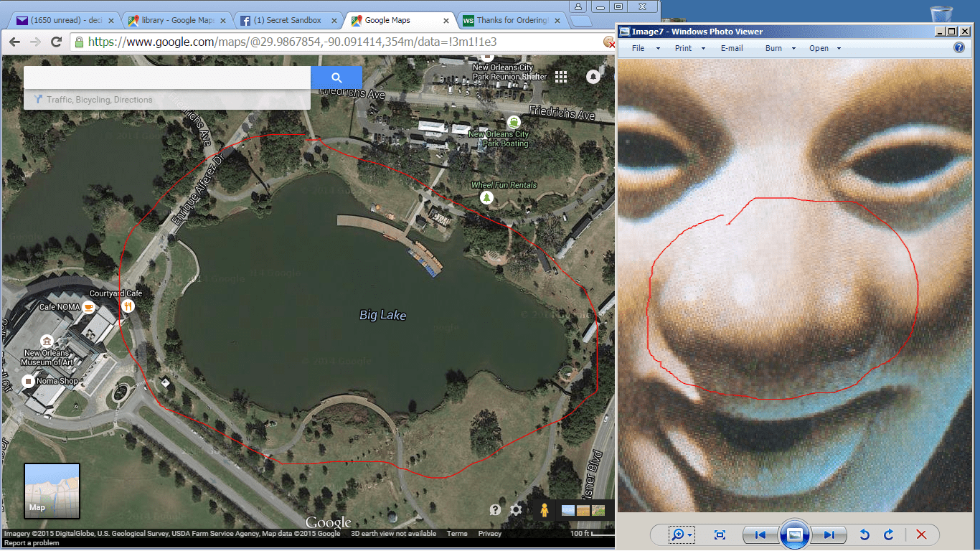Click the blue Google Maps search button
980x551 pixels.
pyautogui.click(x=336, y=77)
